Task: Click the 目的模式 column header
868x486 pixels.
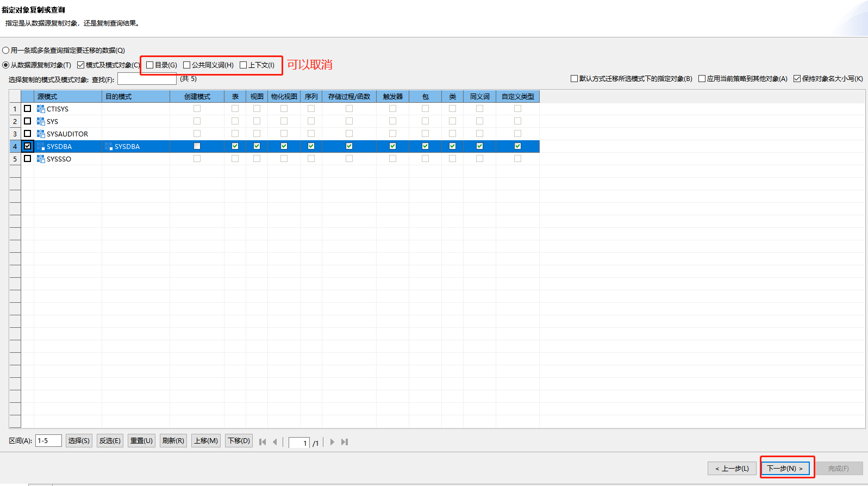Action: coord(136,96)
